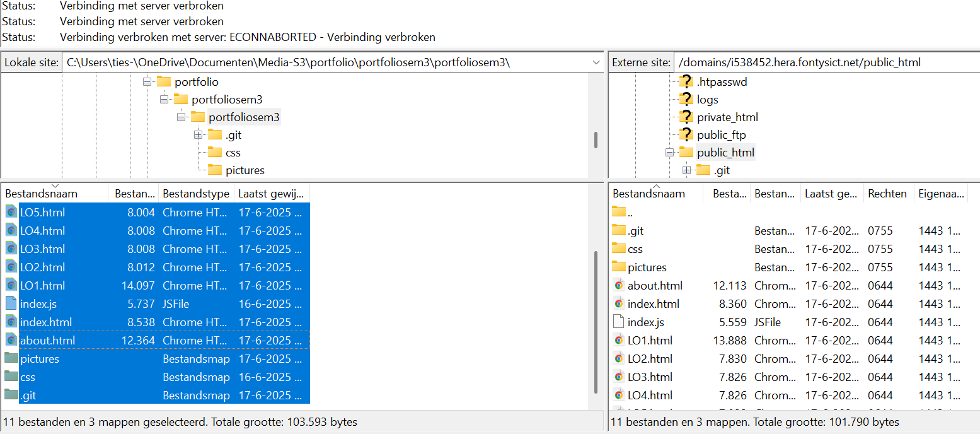Collapse the portfolio folder in local tree
Screen dimensions: 980x434
pyautogui.click(x=147, y=81)
